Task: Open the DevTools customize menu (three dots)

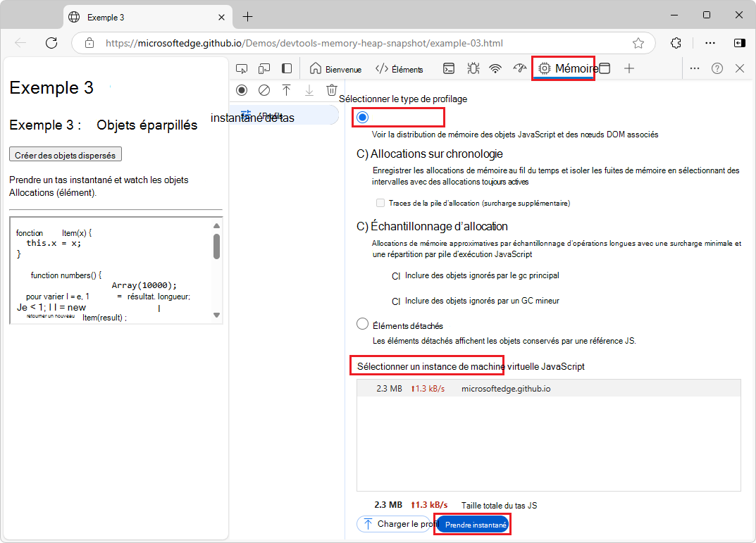Action: point(694,68)
